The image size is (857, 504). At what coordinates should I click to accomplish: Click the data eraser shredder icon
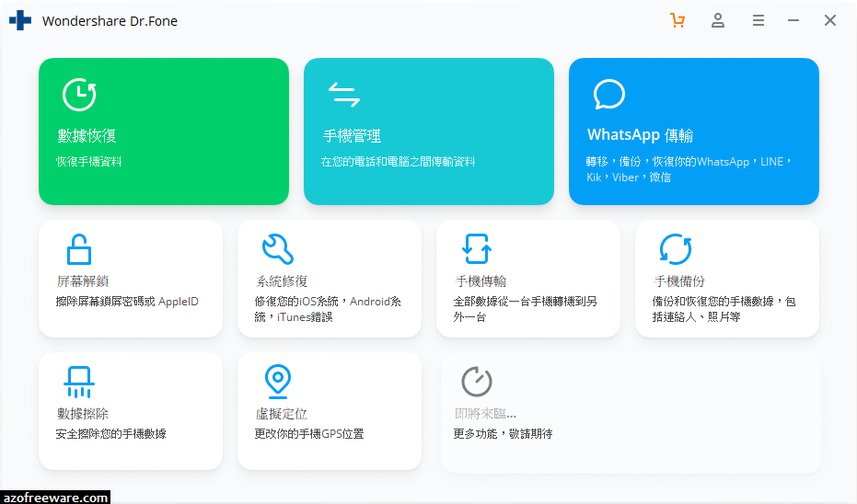pos(79,382)
